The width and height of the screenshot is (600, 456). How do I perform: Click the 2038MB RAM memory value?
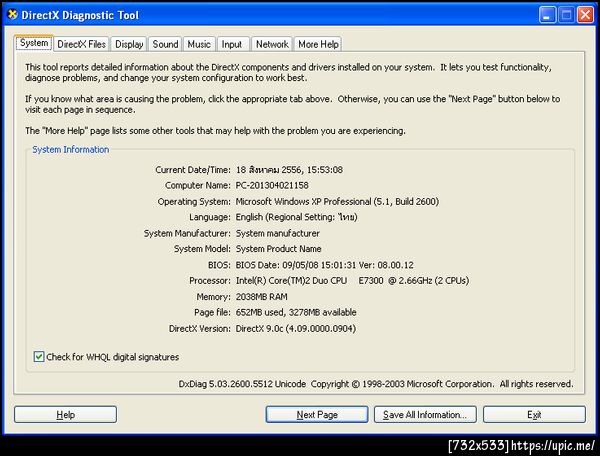click(261, 296)
